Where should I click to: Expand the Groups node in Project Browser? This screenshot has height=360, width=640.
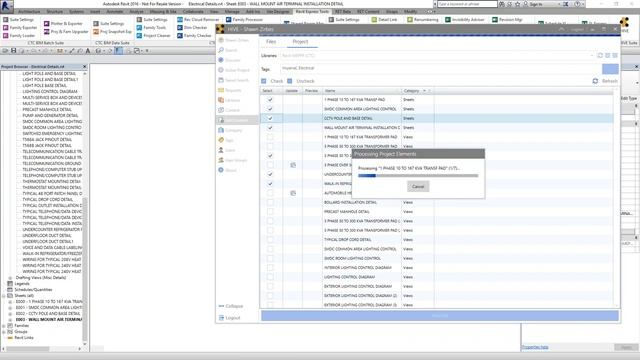(x=4, y=332)
